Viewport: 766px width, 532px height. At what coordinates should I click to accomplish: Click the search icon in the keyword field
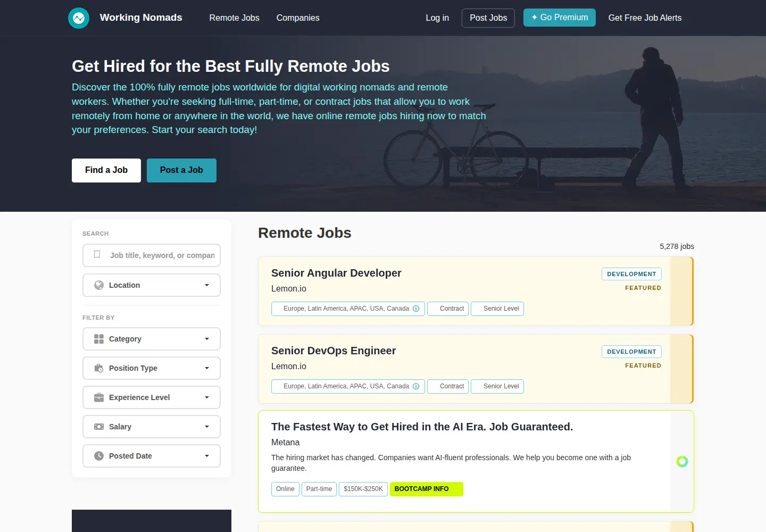pos(97,254)
